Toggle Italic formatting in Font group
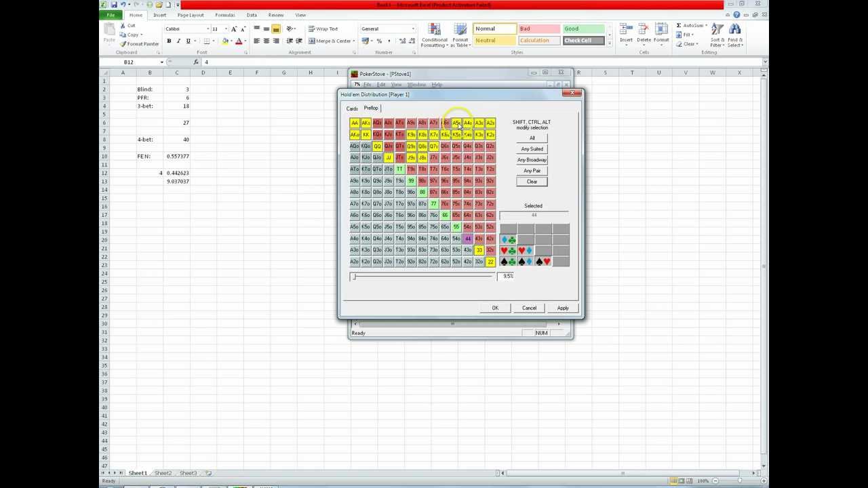 (178, 41)
